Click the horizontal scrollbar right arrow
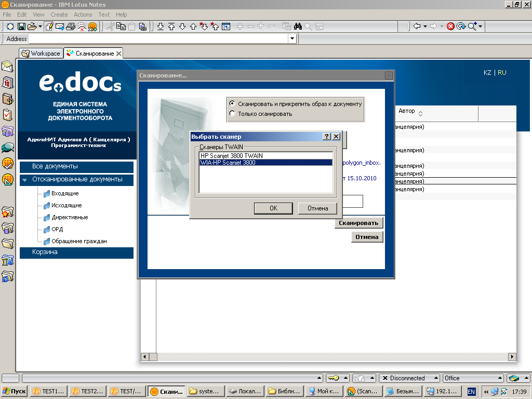 point(512,356)
